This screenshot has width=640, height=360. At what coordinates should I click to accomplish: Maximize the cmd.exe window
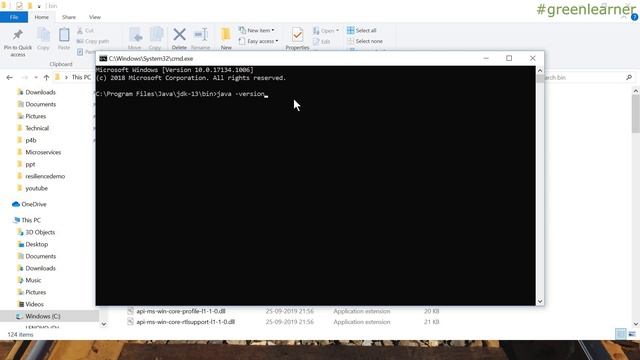tap(509, 58)
